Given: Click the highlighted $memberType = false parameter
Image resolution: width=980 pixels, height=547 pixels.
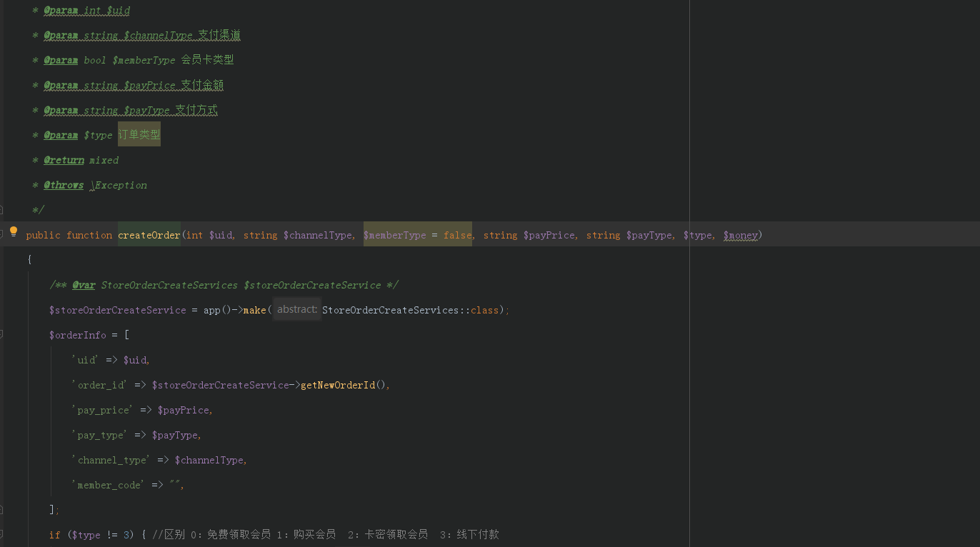Looking at the screenshot, I should (x=418, y=235).
